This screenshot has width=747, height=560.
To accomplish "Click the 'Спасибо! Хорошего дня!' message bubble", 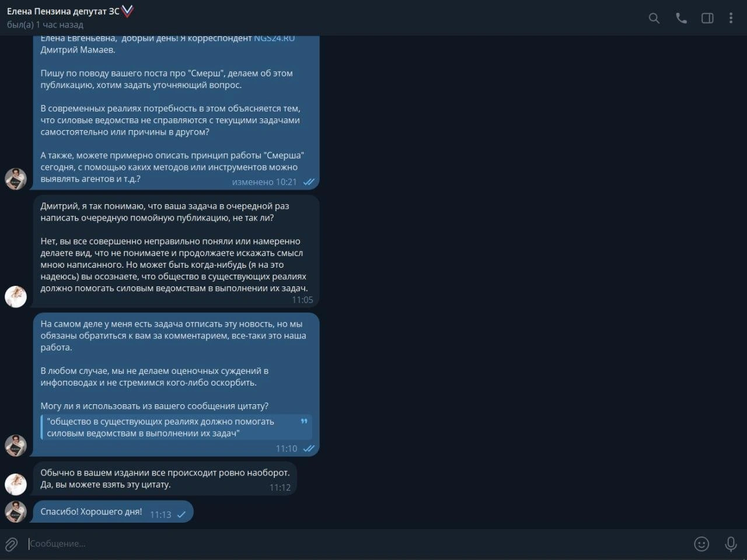I will coord(113,512).
